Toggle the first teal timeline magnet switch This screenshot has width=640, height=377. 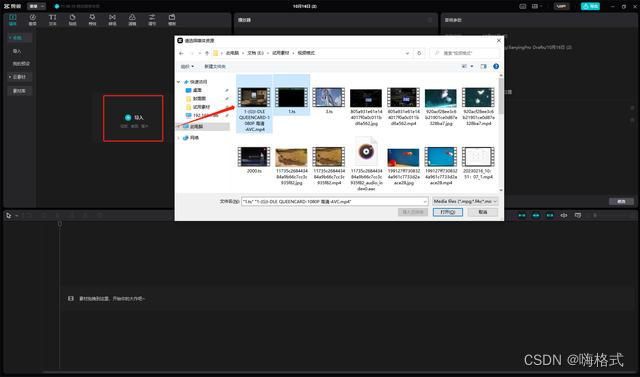[x=522, y=215]
